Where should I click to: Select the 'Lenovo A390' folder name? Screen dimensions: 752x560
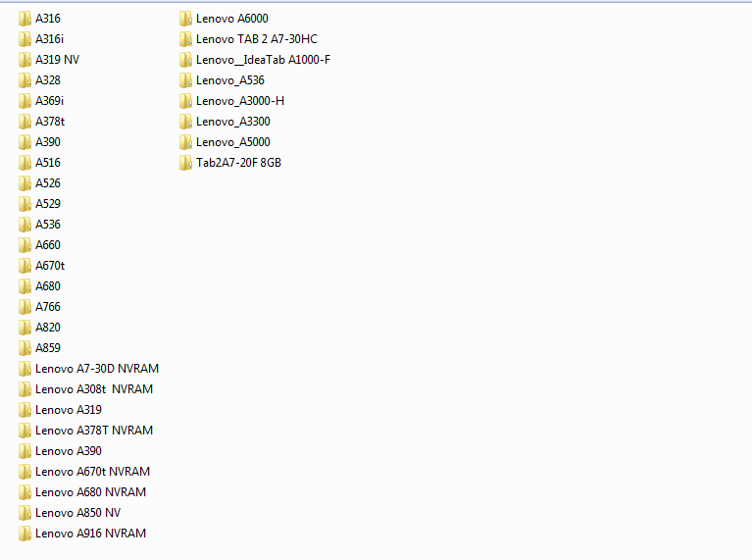click(x=69, y=451)
